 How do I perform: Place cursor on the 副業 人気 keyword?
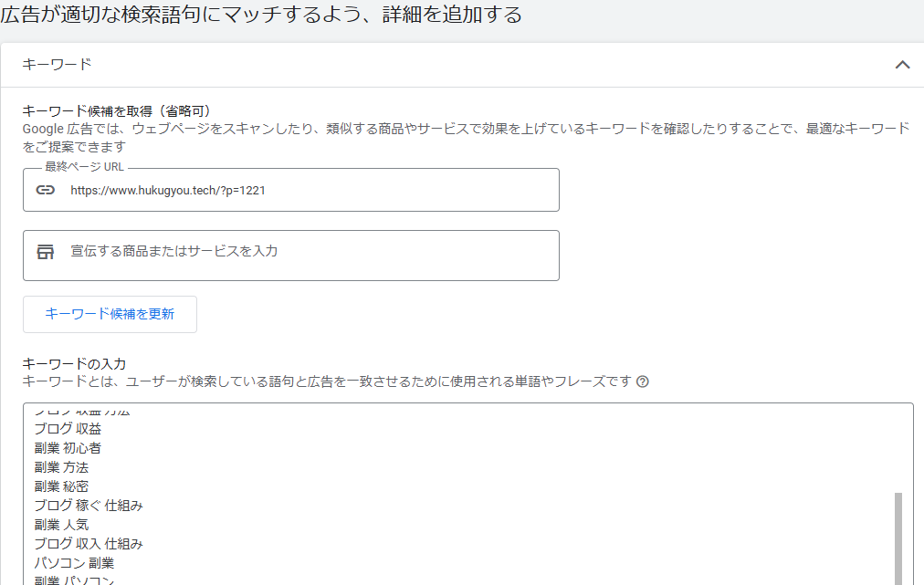(x=61, y=525)
